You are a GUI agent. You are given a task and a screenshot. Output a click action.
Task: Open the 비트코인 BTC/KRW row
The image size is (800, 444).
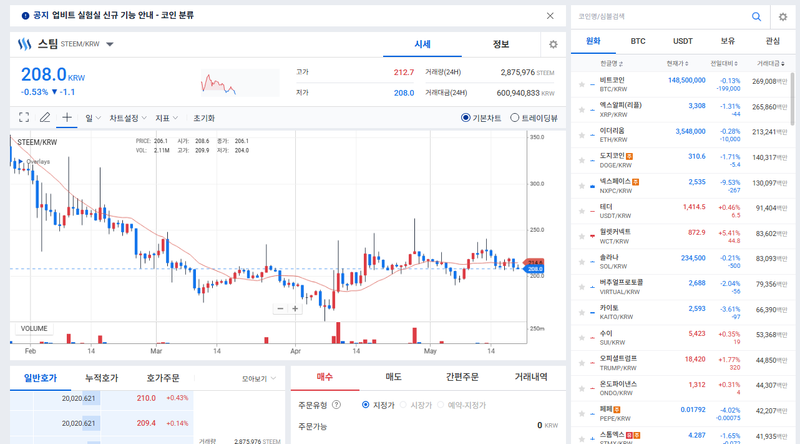coord(681,84)
